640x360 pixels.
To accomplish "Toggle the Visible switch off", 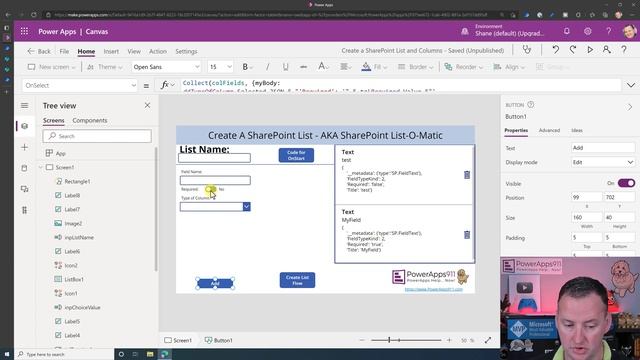I will point(626,183).
